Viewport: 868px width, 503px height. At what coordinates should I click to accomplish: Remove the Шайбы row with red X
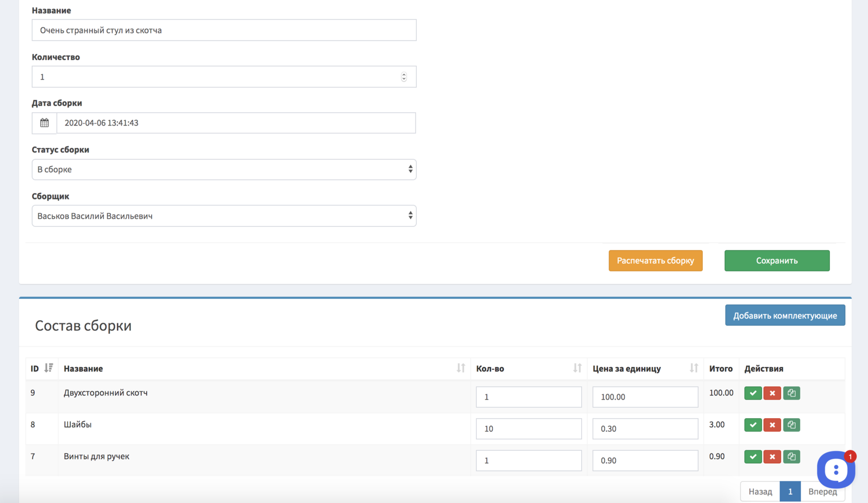[772, 425]
